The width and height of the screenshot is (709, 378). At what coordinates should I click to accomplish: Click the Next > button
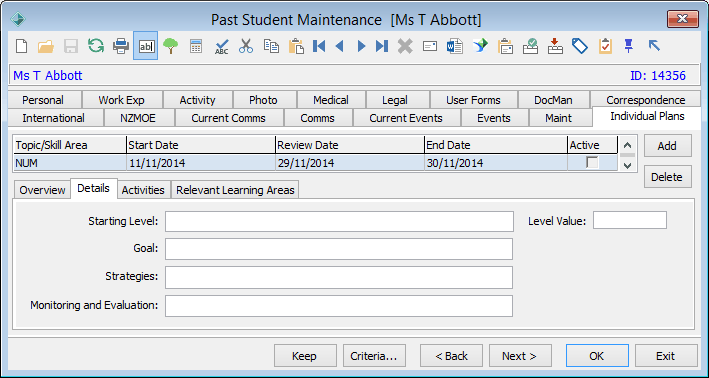[x=520, y=356]
